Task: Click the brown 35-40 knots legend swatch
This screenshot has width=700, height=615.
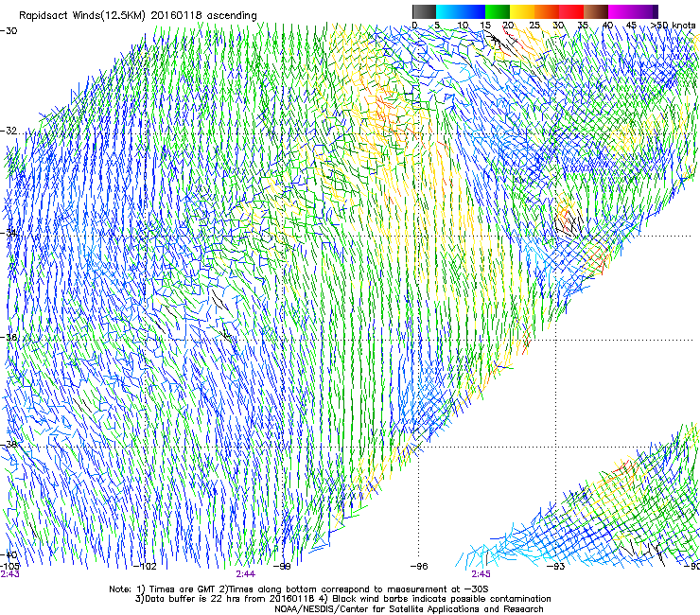Action: 596,11
